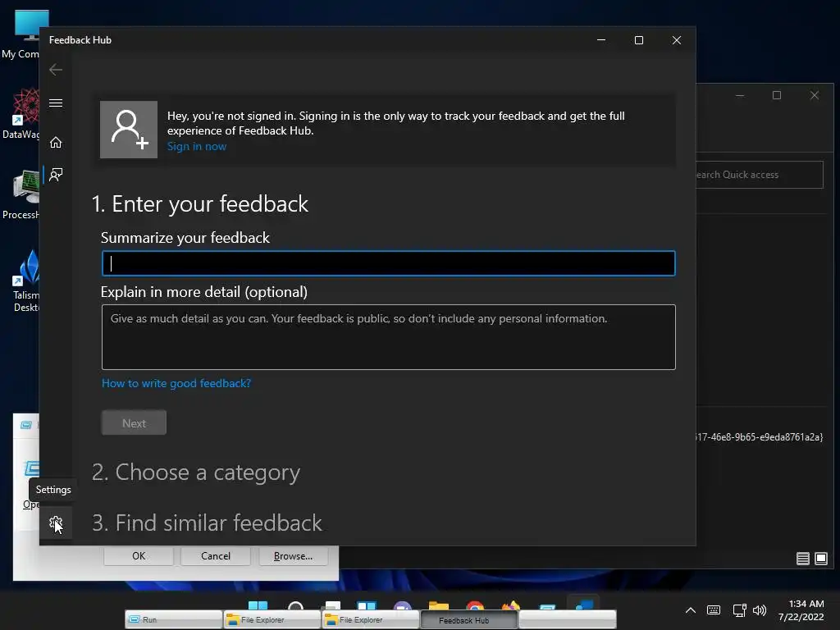
Task: Go to Feedback Hub Home page
Action: click(x=56, y=142)
